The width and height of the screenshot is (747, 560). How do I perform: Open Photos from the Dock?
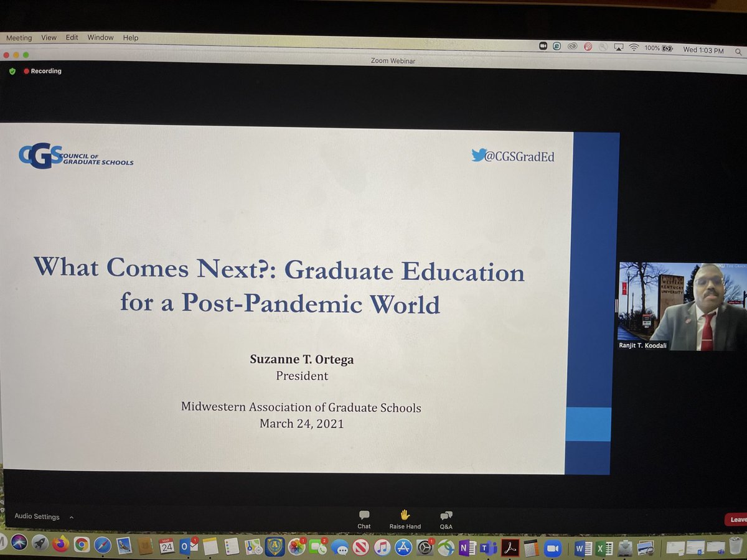click(x=297, y=547)
